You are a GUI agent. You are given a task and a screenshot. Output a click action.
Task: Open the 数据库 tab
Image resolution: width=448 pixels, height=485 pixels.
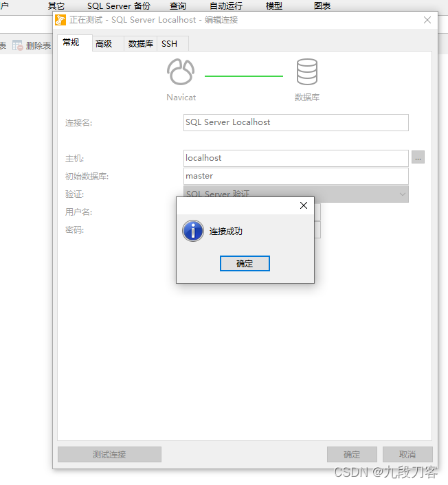tap(140, 43)
